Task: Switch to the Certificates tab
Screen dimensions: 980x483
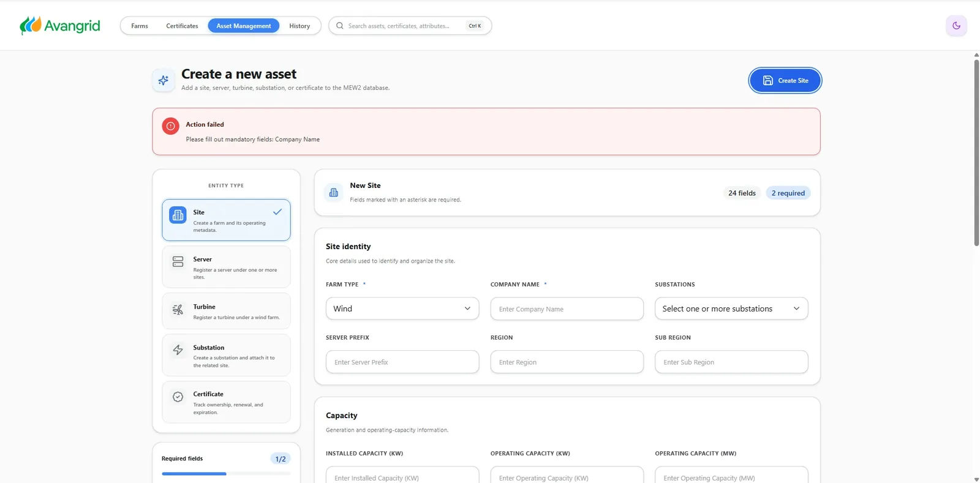Action: point(182,26)
